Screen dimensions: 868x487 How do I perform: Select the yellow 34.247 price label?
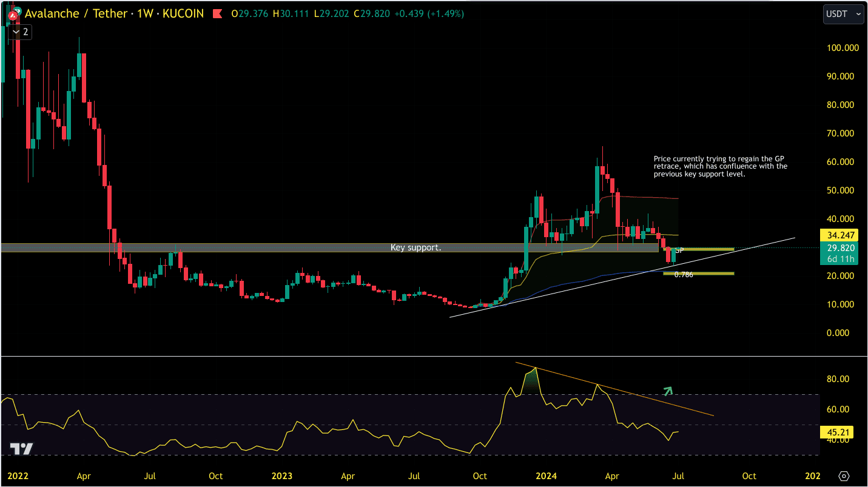[840, 235]
